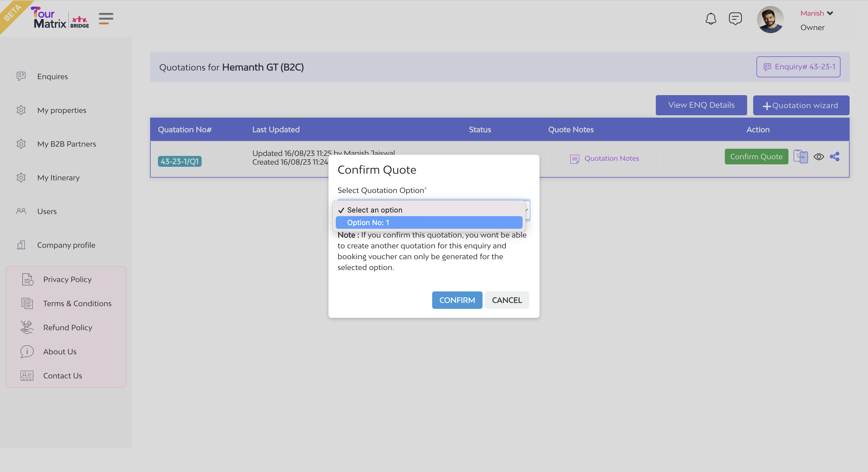The image size is (868, 472).
Task: Click the green Confirm Quote button
Action: (756, 157)
